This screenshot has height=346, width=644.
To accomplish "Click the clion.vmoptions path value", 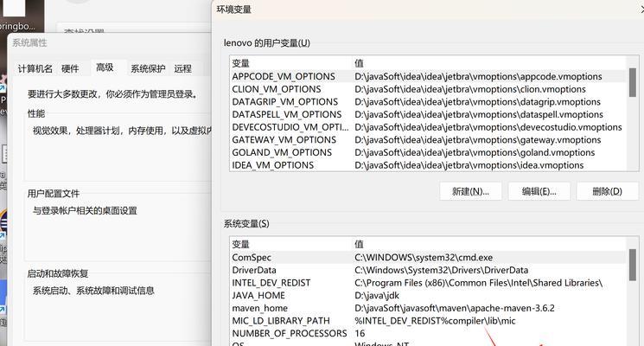I will (470, 89).
